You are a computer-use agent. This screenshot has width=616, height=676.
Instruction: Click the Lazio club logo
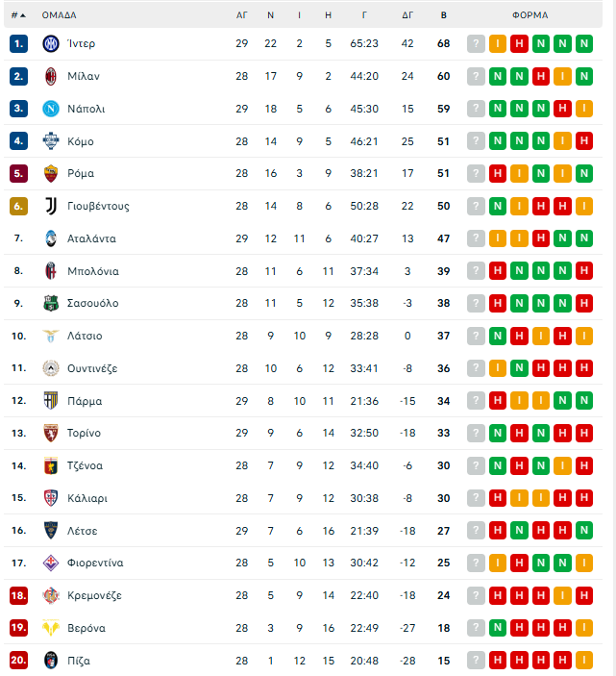(x=51, y=336)
